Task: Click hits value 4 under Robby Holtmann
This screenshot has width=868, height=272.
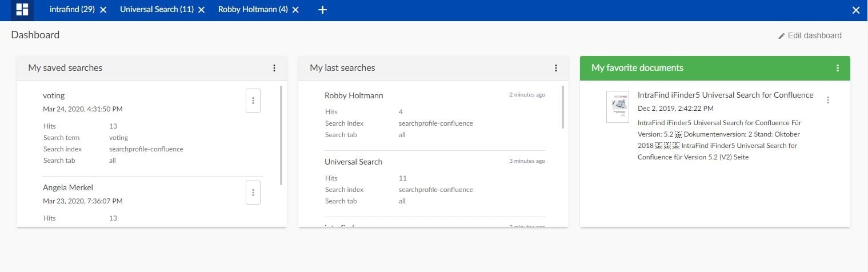Action: 401,112
